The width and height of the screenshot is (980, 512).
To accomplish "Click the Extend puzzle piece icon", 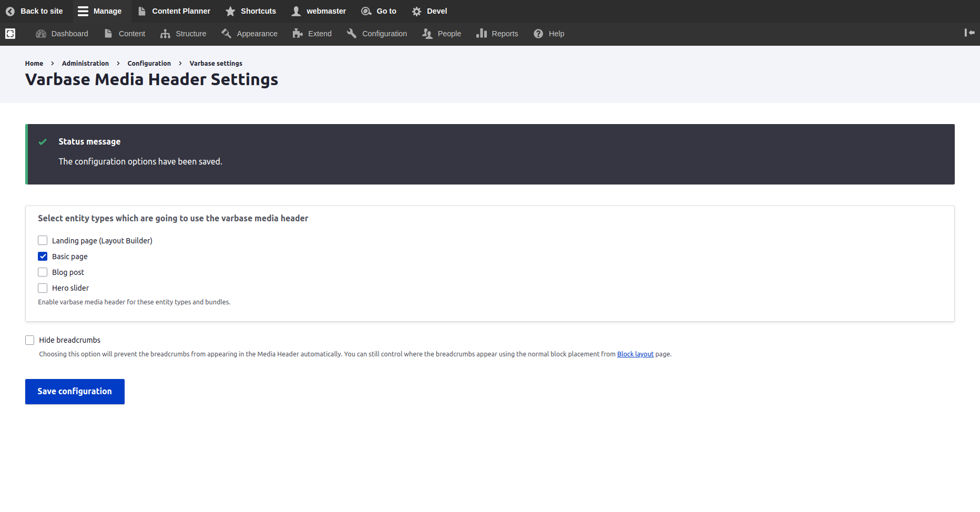I will click(x=298, y=34).
